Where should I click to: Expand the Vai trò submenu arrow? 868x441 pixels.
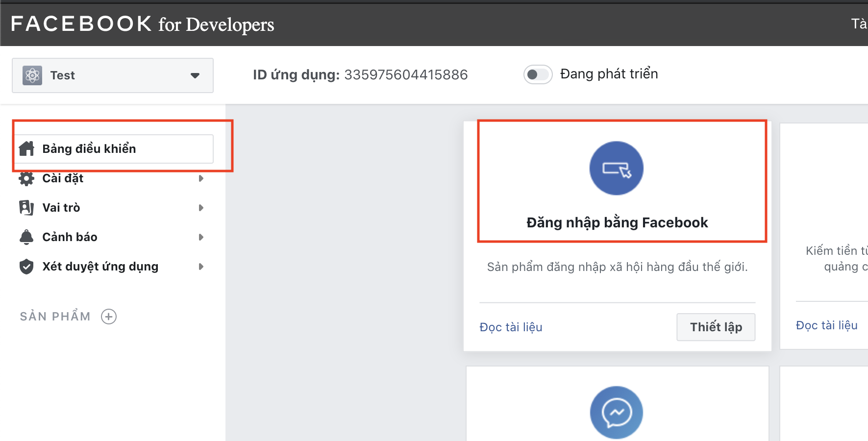[201, 208]
